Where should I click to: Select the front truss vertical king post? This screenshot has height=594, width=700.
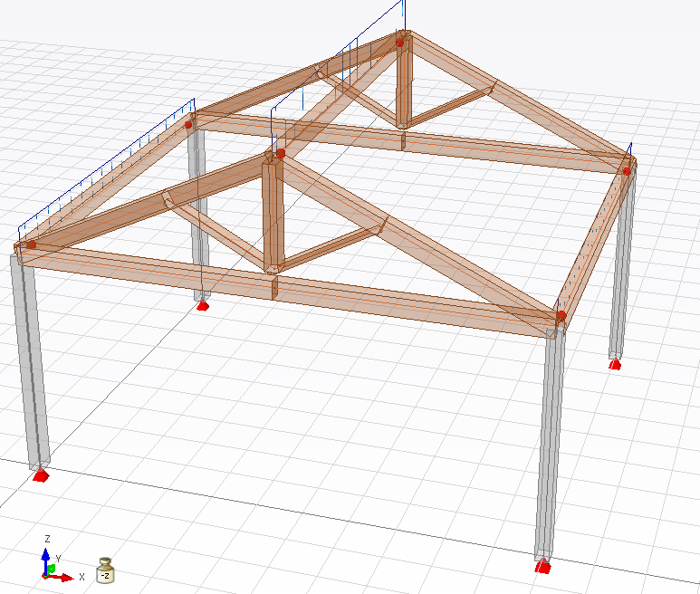(273, 216)
